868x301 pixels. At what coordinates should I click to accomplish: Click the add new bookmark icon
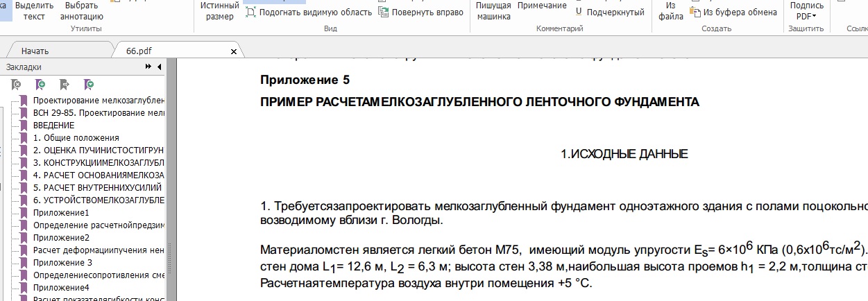[40, 85]
